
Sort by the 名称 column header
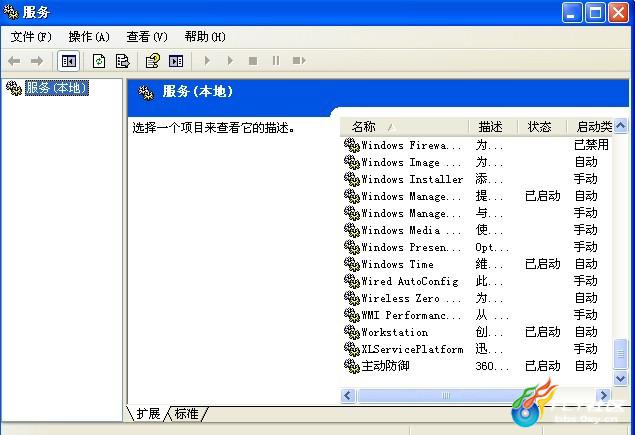(404, 127)
